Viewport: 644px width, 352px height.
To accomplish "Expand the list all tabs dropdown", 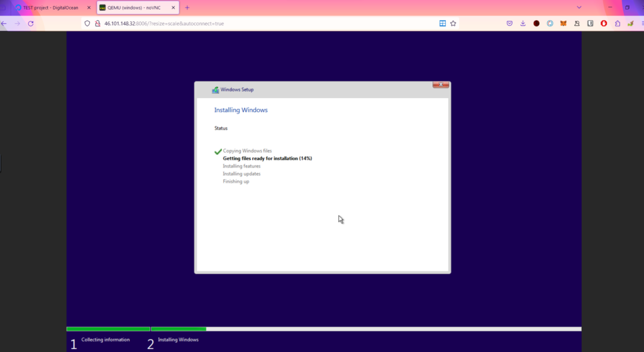I will [579, 8].
